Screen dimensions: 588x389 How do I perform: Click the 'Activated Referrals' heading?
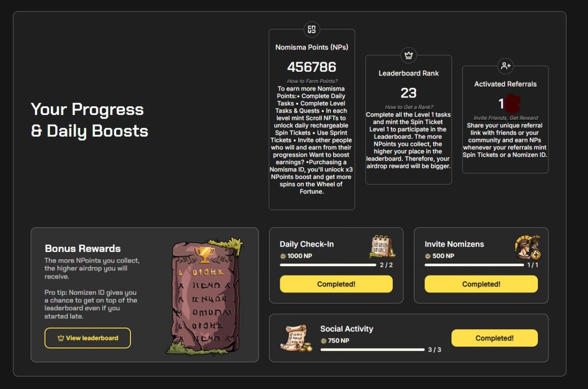505,84
